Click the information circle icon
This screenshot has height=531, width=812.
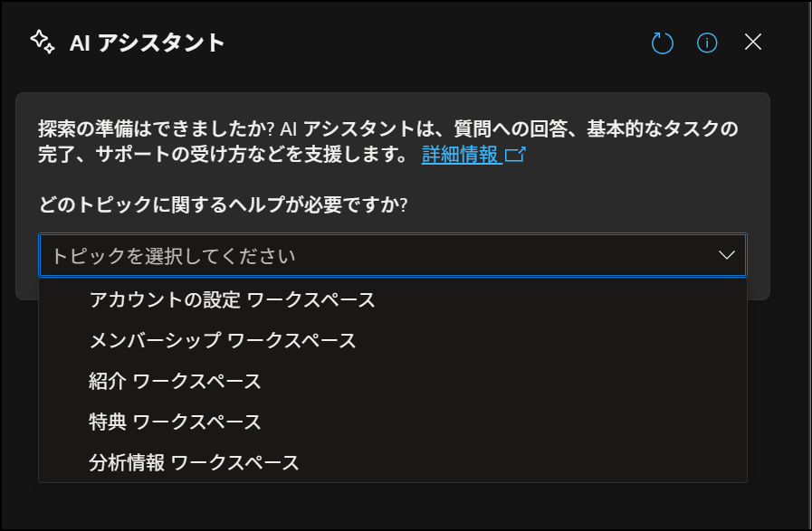707,42
